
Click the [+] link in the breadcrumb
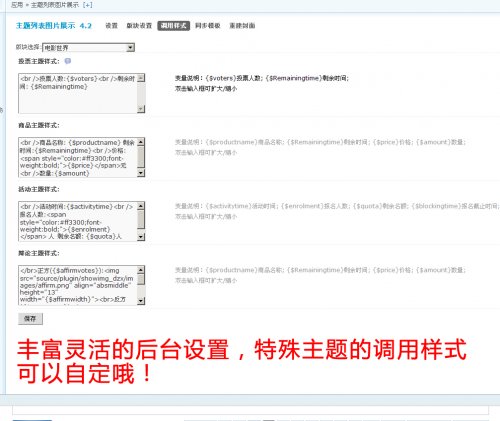point(87,5)
